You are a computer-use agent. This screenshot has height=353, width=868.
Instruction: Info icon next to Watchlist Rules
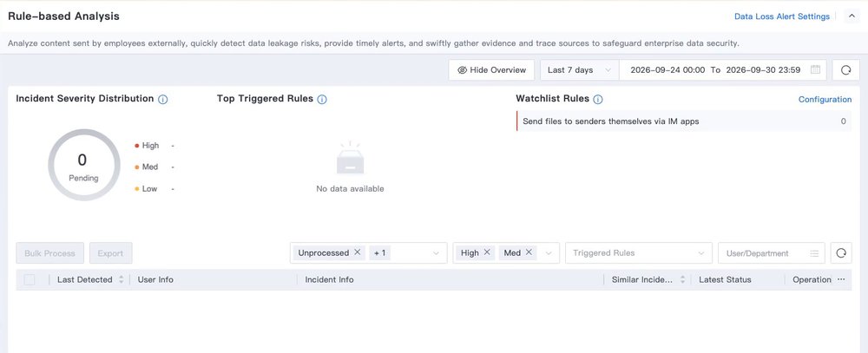(x=598, y=100)
